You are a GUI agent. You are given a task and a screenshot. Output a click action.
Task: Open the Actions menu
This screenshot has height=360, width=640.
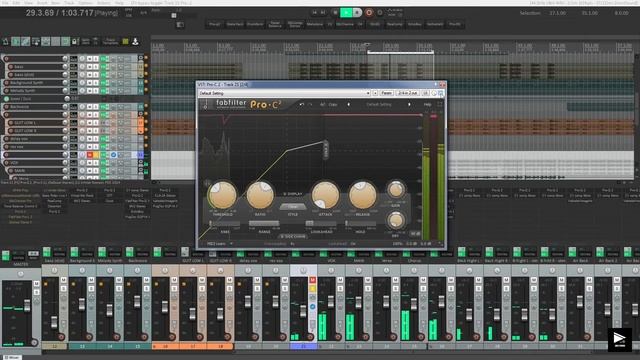(x=104, y=3)
